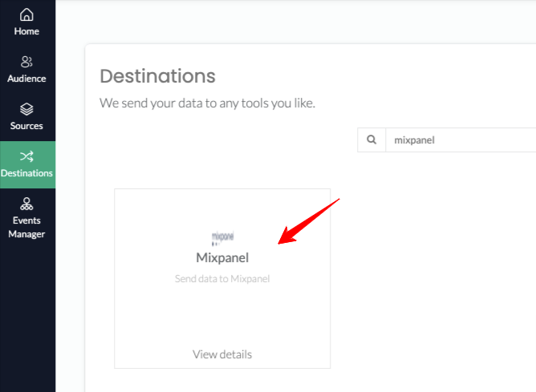536x392 pixels.
Task: Go to Home in sidebar
Action: click(26, 31)
